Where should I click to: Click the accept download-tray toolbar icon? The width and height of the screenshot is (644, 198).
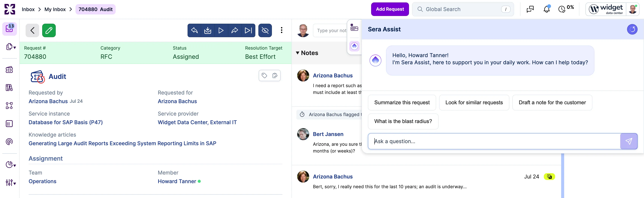tap(208, 30)
